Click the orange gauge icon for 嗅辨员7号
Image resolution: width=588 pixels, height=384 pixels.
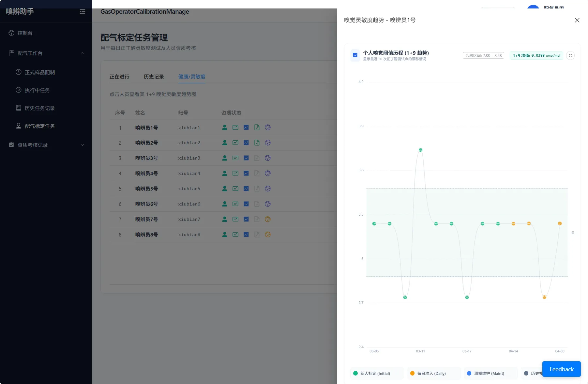268,219
